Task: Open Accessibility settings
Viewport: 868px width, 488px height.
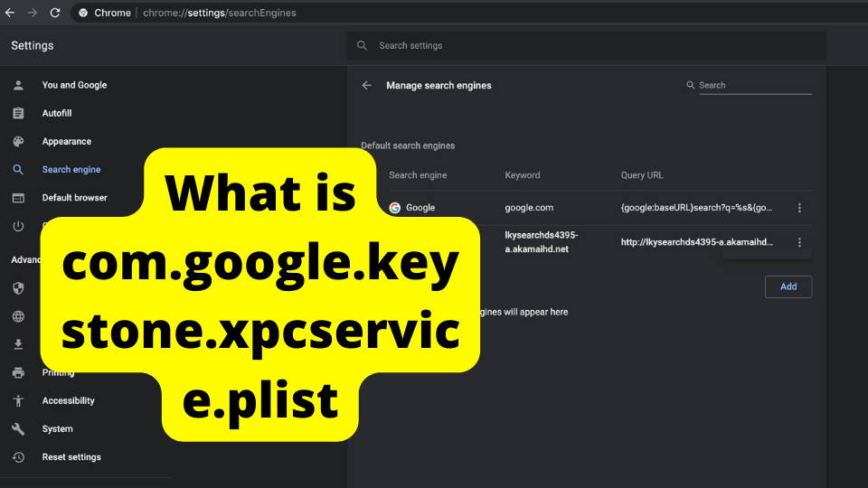Action: [68, 401]
